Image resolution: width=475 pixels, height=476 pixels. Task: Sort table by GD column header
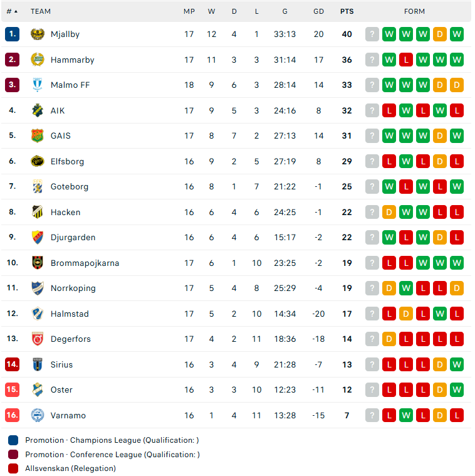(x=318, y=11)
